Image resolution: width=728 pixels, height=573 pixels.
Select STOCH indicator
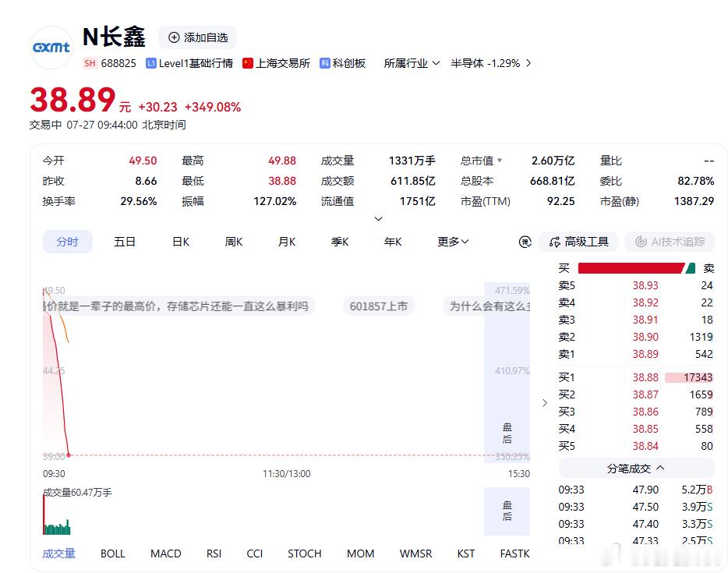(x=305, y=554)
